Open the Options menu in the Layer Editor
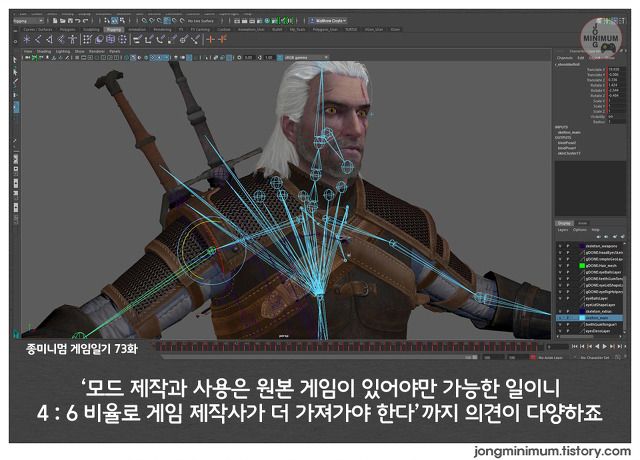The height and width of the screenshot is (460, 640). click(580, 230)
